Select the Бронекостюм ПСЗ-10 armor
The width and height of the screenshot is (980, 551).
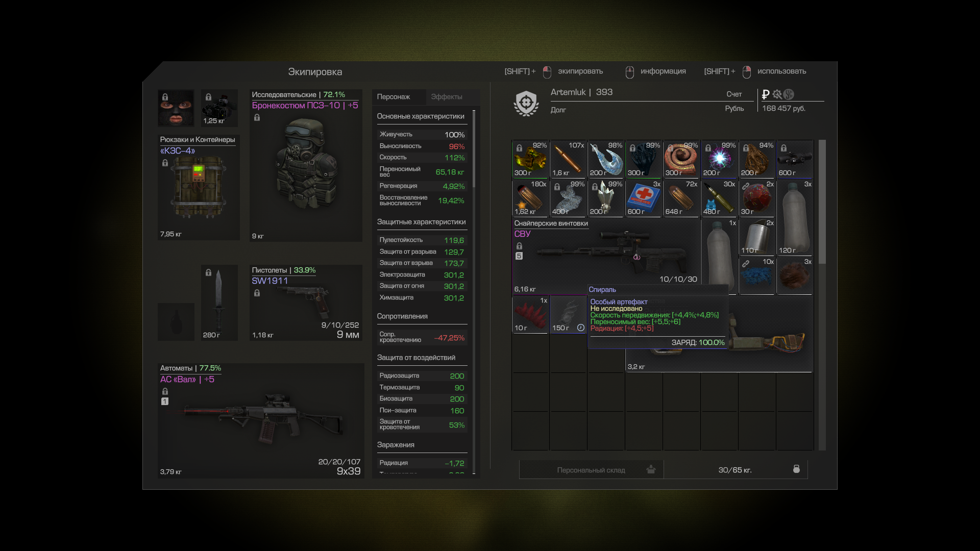pyautogui.click(x=306, y=165)
